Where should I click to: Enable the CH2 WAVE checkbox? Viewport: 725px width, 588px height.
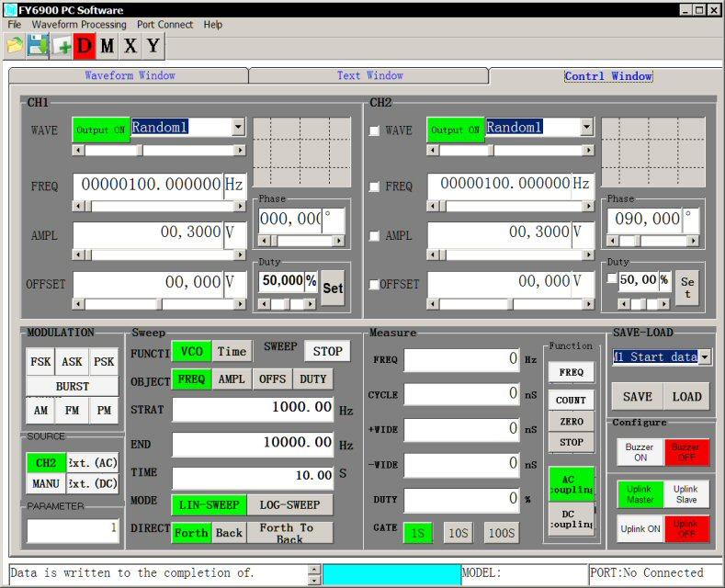click(x=375, y=130)
